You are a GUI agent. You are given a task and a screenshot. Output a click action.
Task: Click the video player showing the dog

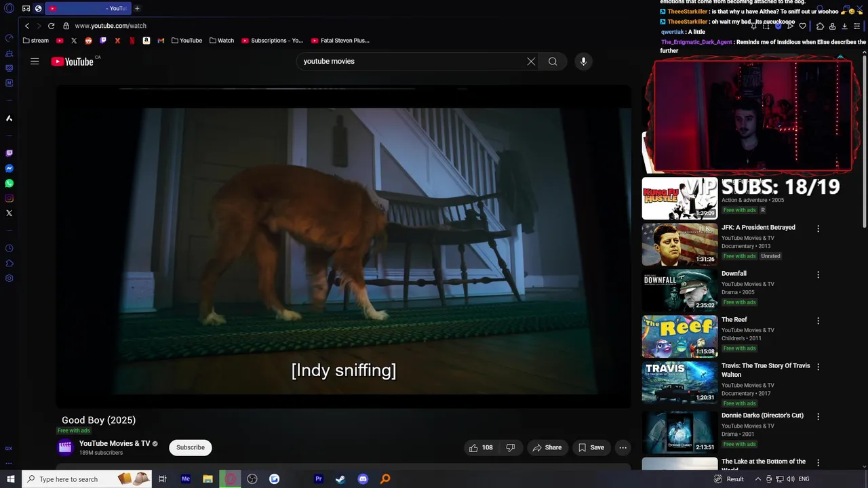click(343, 247)
